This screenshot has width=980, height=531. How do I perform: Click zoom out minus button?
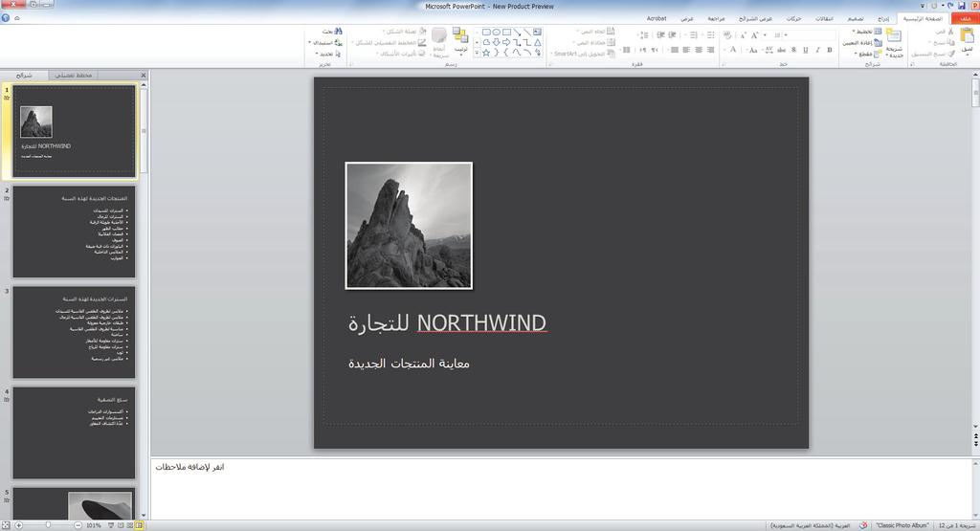78,525
